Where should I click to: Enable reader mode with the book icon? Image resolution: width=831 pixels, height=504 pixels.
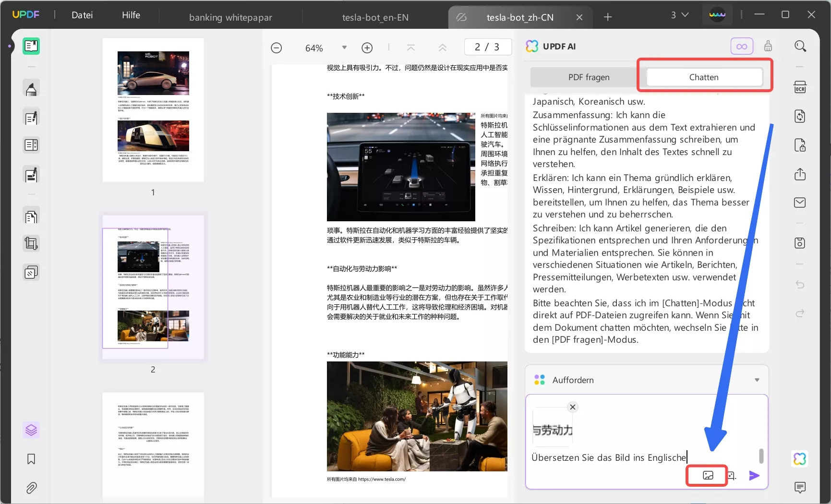click(31, 46)
